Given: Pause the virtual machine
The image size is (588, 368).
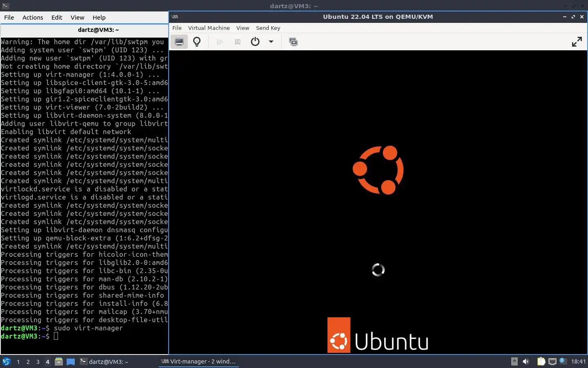Looking at the screenshot, I should 238,42.
